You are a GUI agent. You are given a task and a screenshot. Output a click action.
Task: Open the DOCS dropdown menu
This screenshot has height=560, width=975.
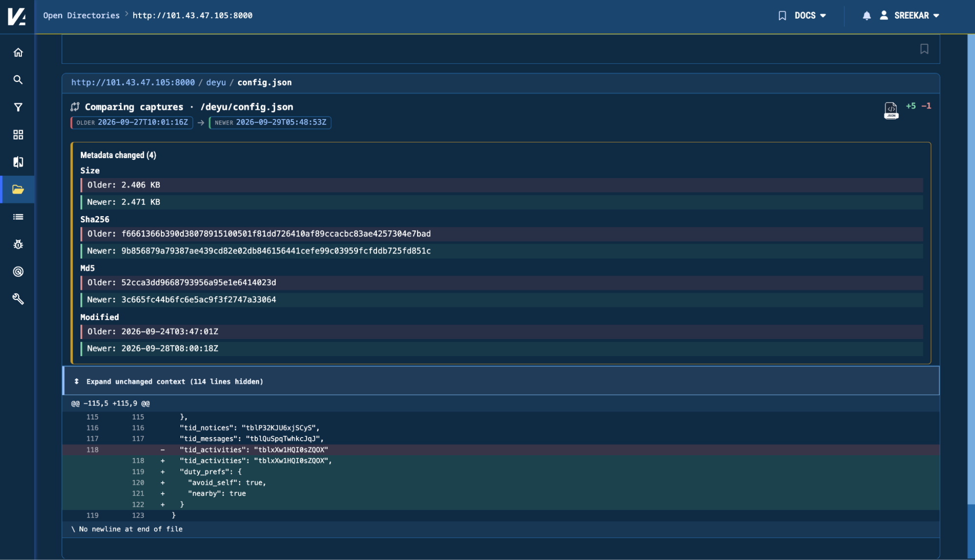[810, 16]
